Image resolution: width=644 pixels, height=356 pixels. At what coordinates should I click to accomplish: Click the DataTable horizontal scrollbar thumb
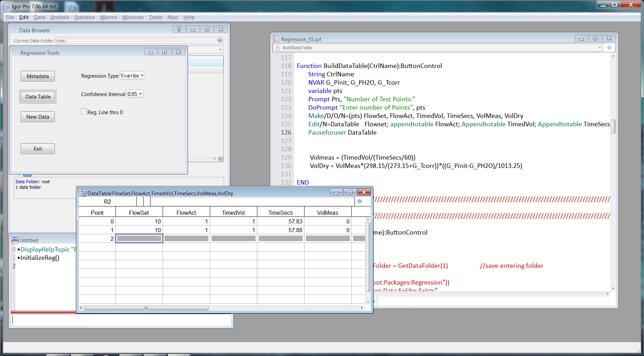click(x=146, y=308)
